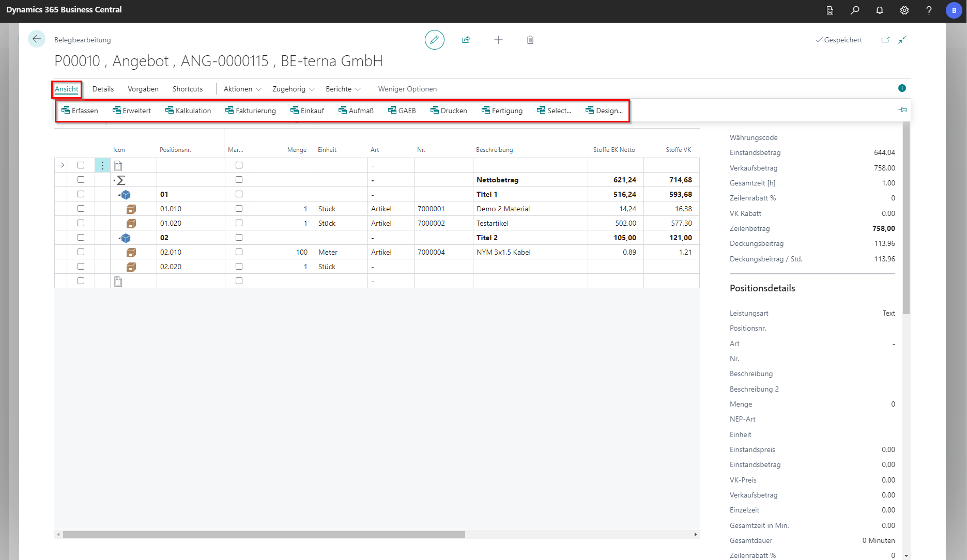Click the pin icon on action bar

902,110
